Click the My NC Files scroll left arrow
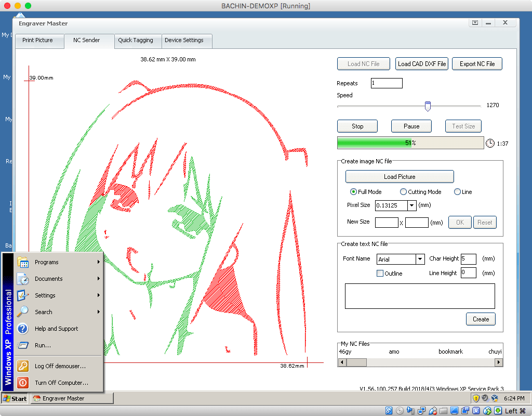Viewport: 532px width, 416px height. [x=342, y=362]
